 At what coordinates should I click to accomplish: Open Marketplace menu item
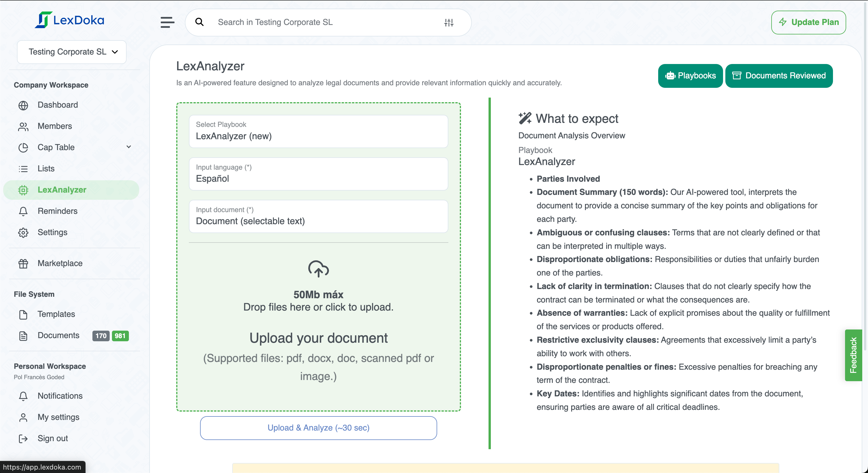tap(71, 263)
